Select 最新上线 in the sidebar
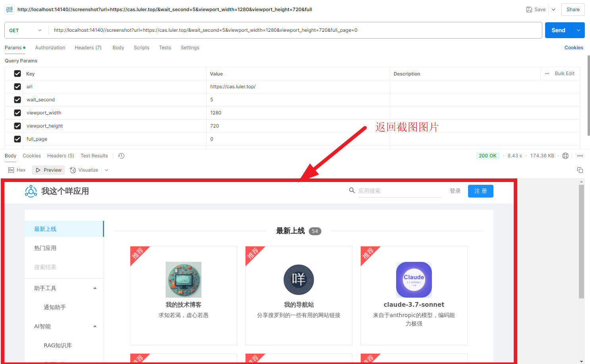The height and width of the screenshot is (364, 590). [64, 229]
